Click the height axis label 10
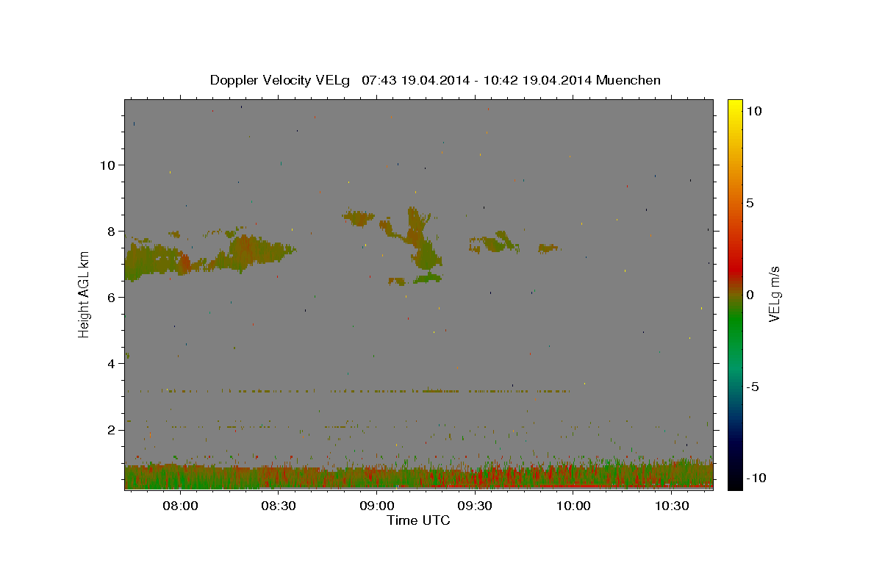This screenshot has height=588, width=882. pyautogui.click(x=110, y=165)
